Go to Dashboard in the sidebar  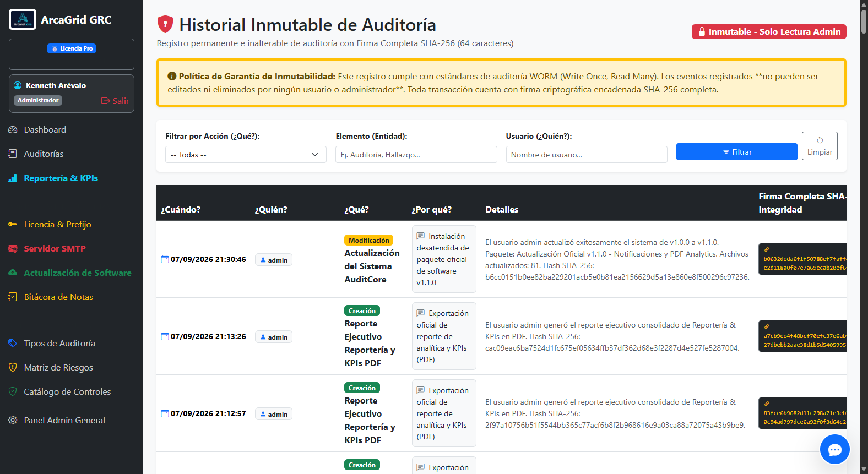pyautogui.click(x=45, y=130)
